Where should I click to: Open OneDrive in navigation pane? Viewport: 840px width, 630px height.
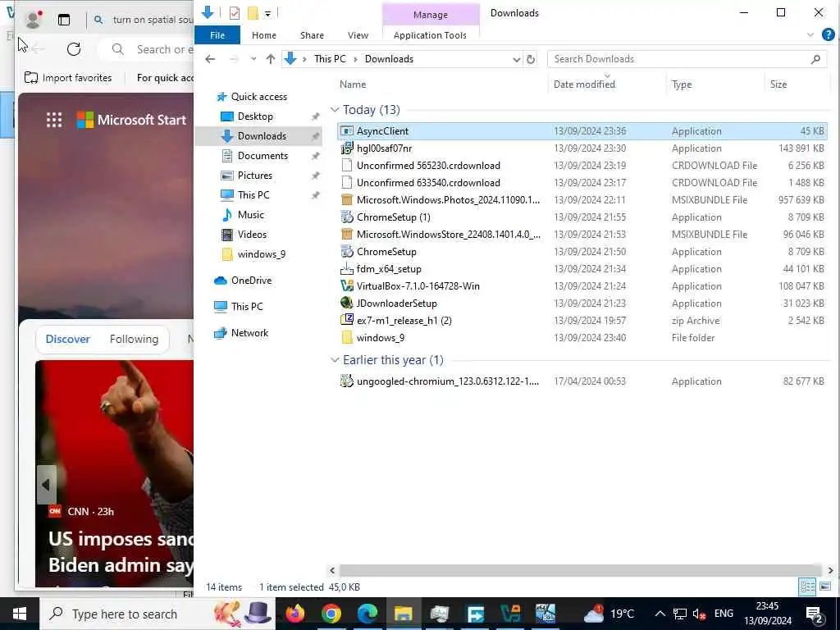click(251, 281)
